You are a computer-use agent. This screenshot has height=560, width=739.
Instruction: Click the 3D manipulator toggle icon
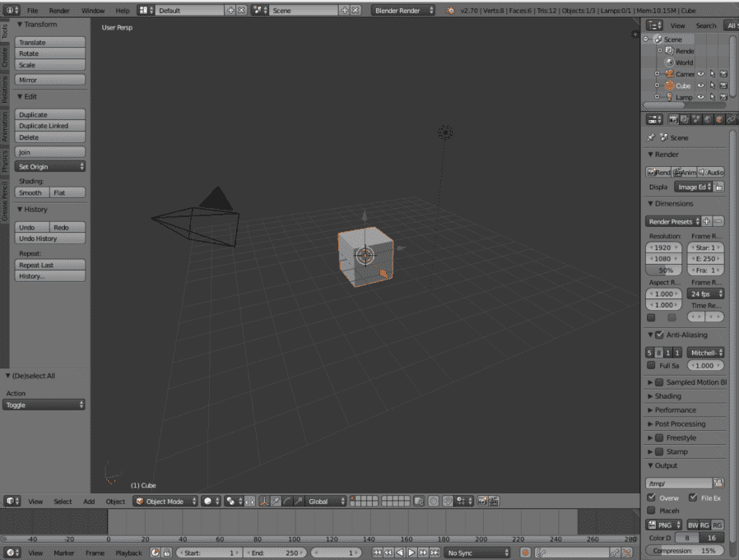coord(264,501)
